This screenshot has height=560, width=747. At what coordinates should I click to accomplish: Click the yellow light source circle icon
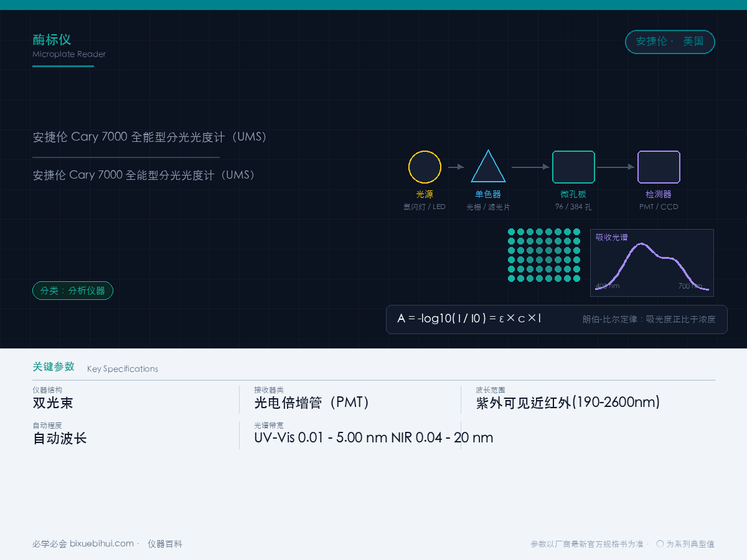pyautogui.click(x=425, y=167)
